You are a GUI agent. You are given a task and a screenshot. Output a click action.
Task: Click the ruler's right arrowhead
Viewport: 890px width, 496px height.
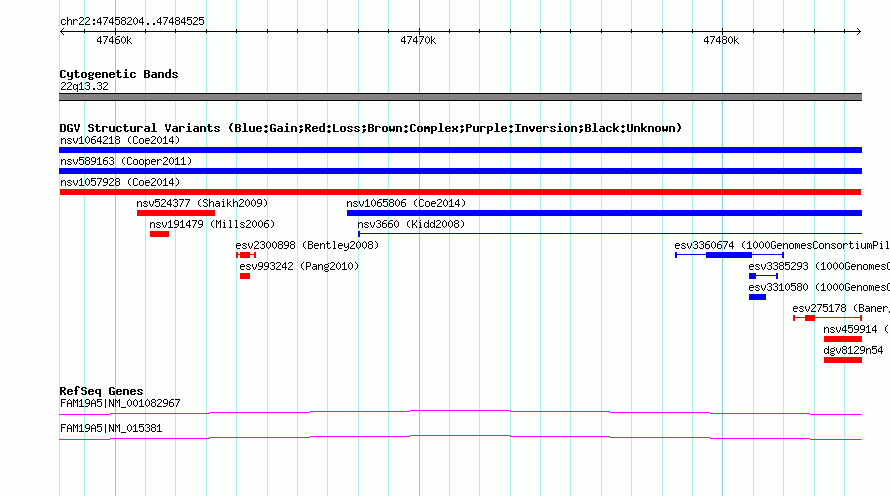click(x=859, y=32)
